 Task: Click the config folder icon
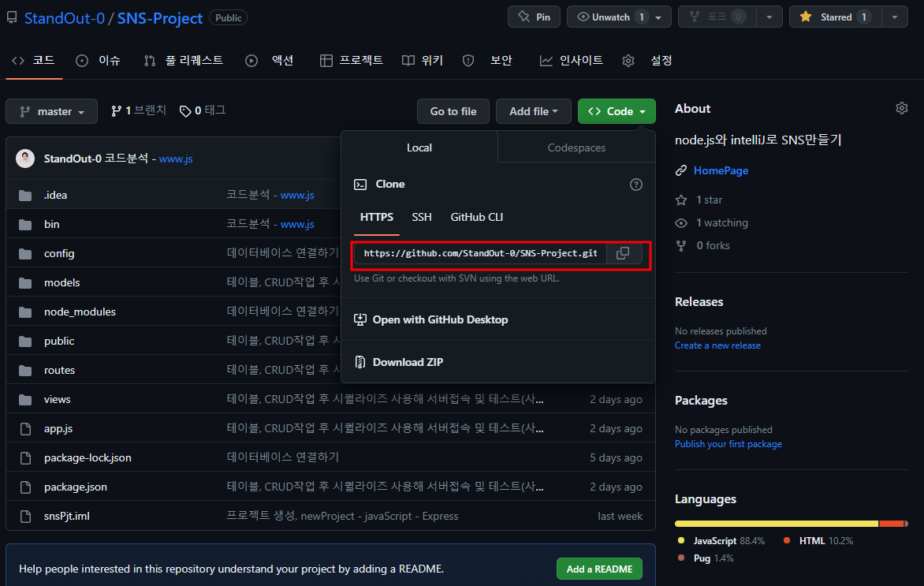click(x=24, y=253)
